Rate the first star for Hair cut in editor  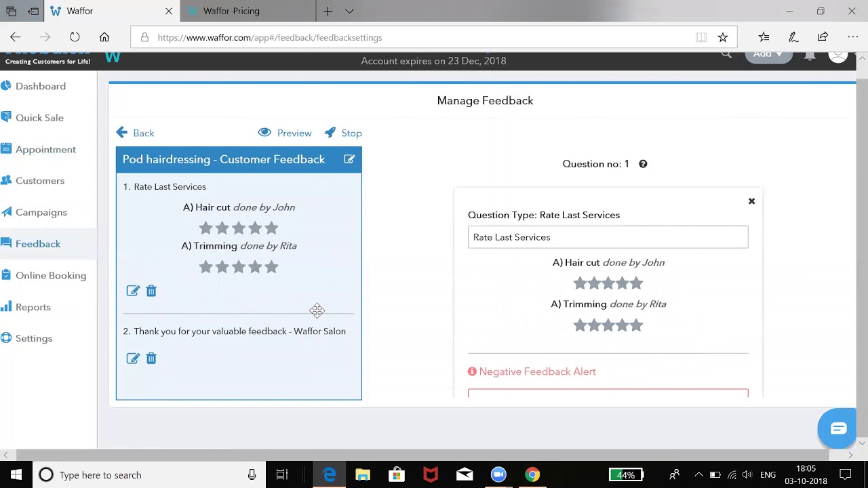tap(580, 283)
